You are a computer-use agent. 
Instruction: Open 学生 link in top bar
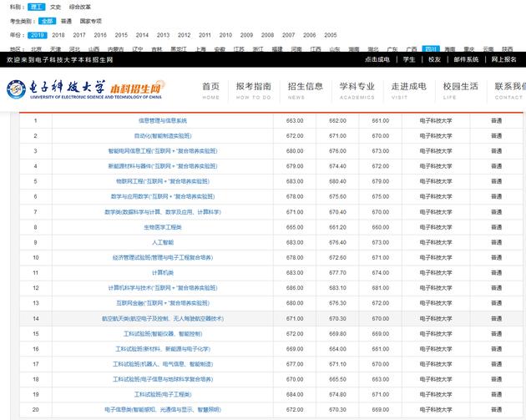click(x=409, y=59)
